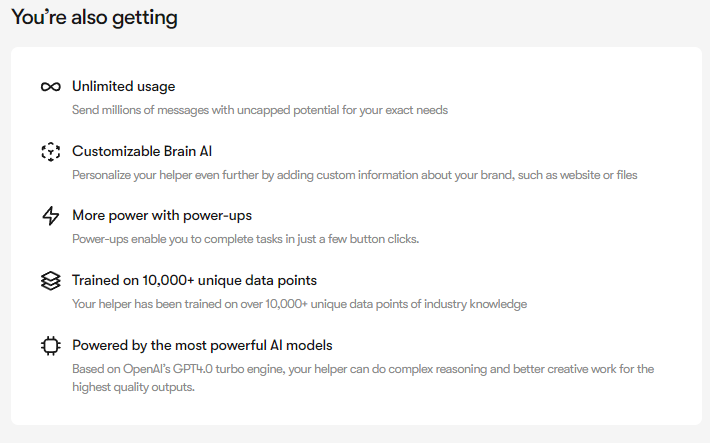
Task: Select 'Powered by the most powerful AI models'
Action: (202, 346)
